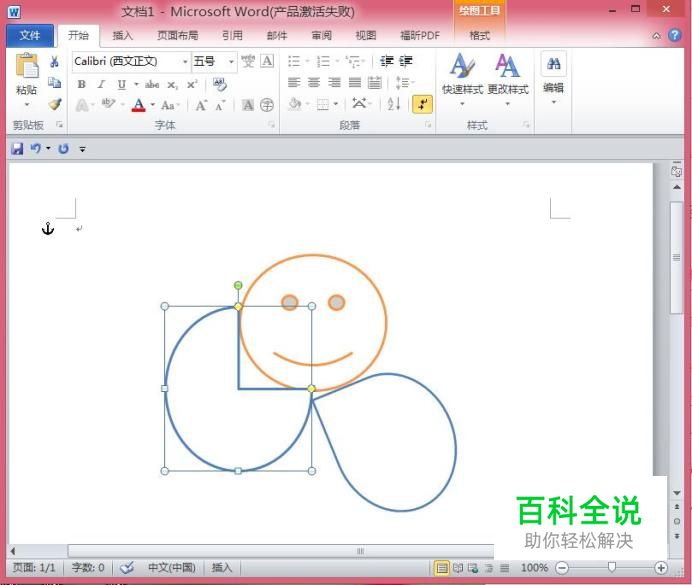This screenshot has height=585, width=692.
Task: Click the Undo arrow
Action: [x=35, y=149]
